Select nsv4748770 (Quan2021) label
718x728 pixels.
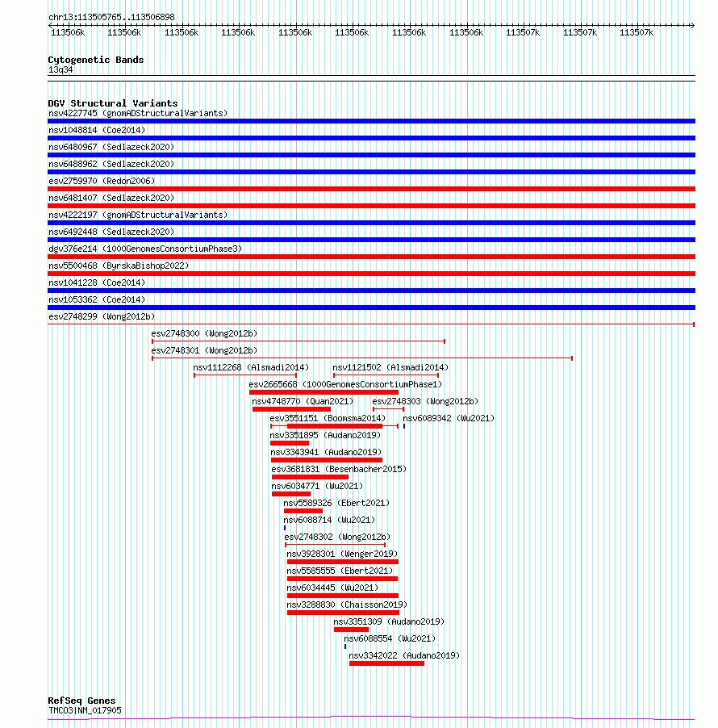(303, 402)
